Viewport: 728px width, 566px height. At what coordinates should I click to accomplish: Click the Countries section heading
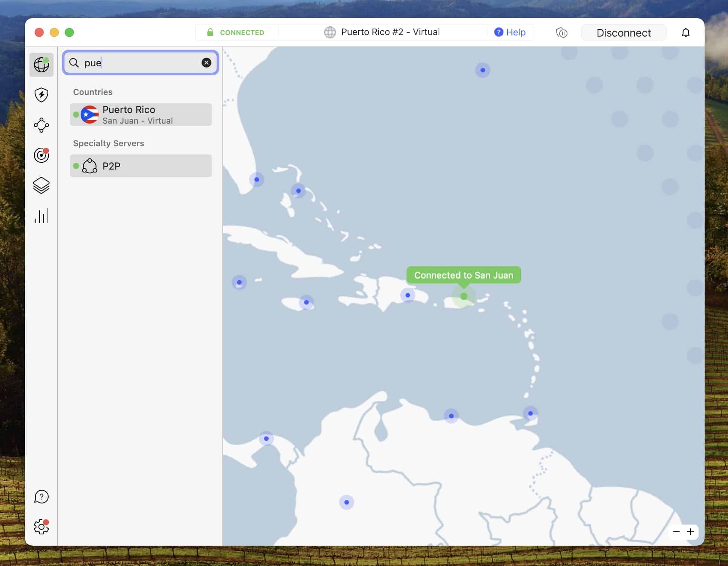click(93, 92)
